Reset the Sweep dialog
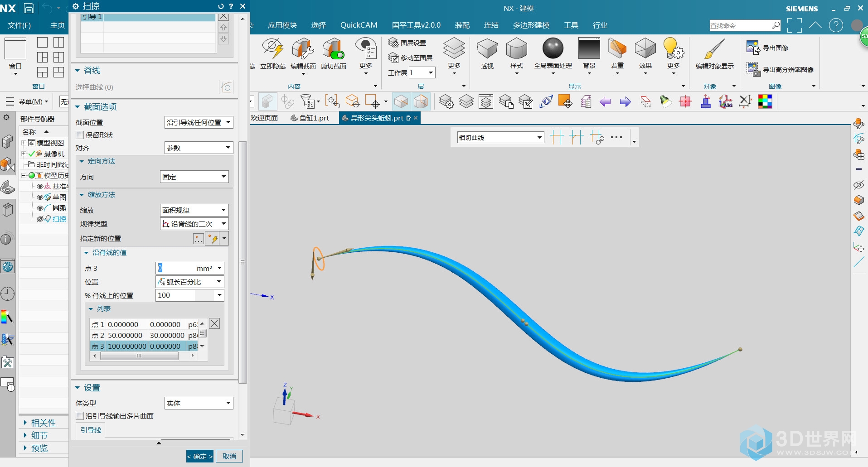 (221, 6)
